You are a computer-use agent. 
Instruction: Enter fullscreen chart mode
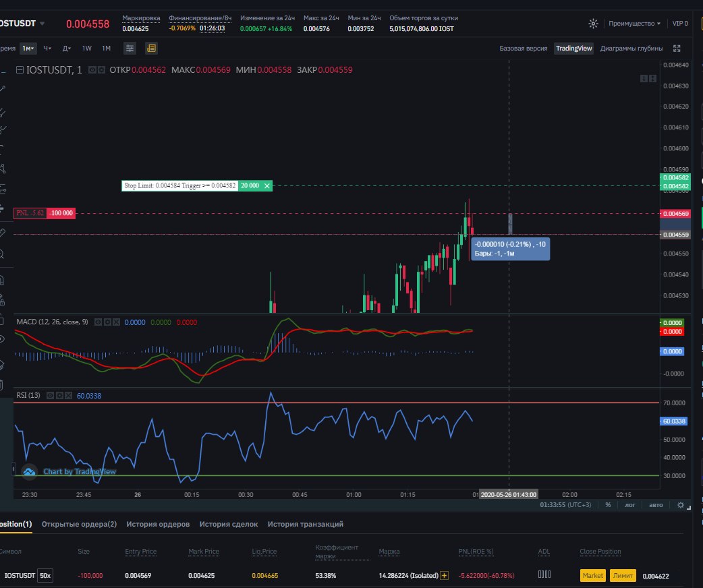click(x=677, y=49)
